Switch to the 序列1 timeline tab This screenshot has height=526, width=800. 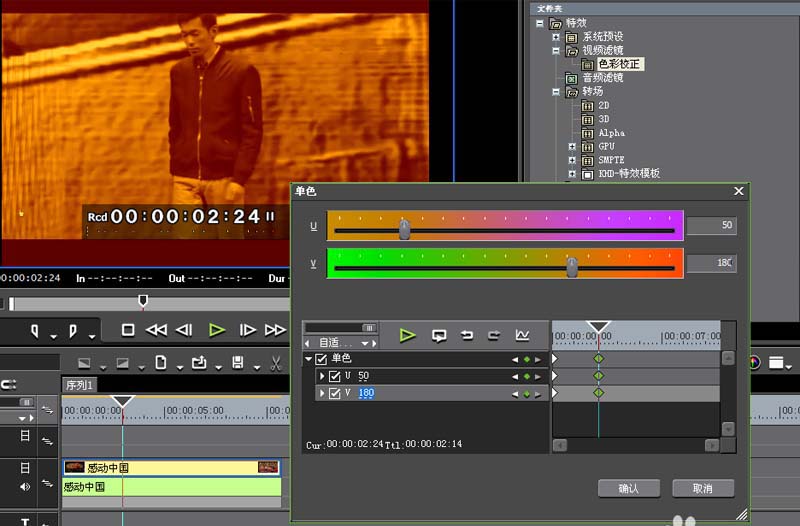pyautogui.click(x=79, y=385)
